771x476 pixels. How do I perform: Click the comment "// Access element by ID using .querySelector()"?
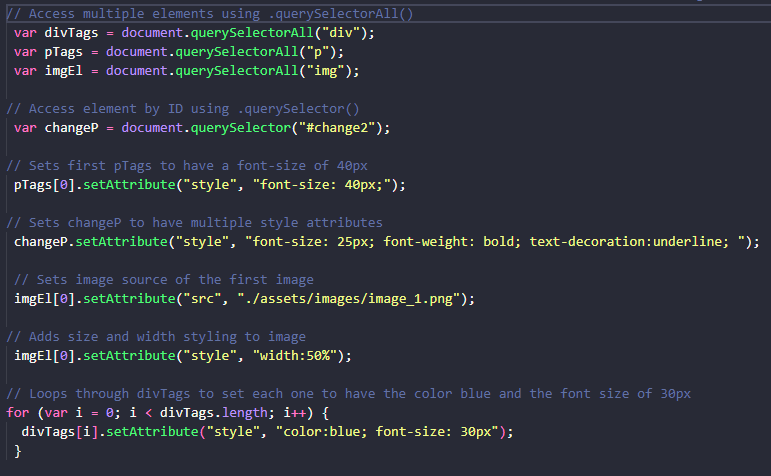tap(183, 109)
